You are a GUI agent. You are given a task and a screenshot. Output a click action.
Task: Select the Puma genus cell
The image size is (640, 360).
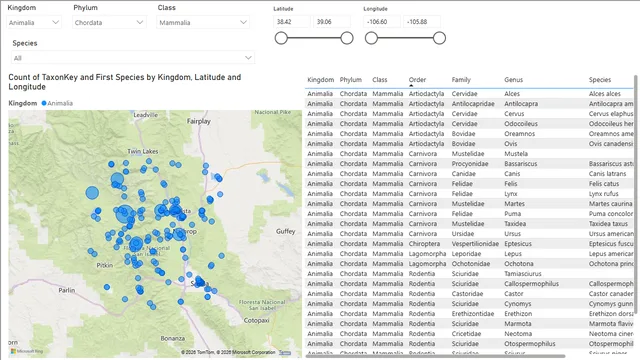[x=512, y=213]
